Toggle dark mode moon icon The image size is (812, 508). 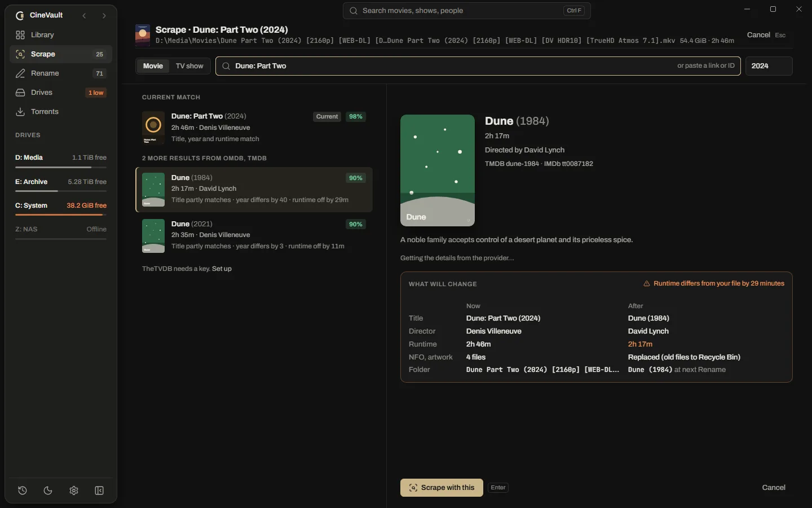48,491
